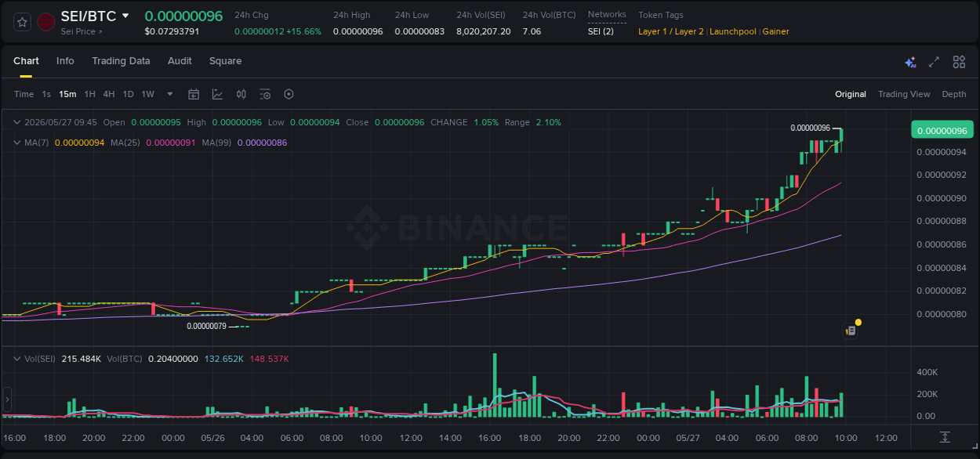Click the 05/27 date axis label
The image size is (980, 459).
click(688, 438)
